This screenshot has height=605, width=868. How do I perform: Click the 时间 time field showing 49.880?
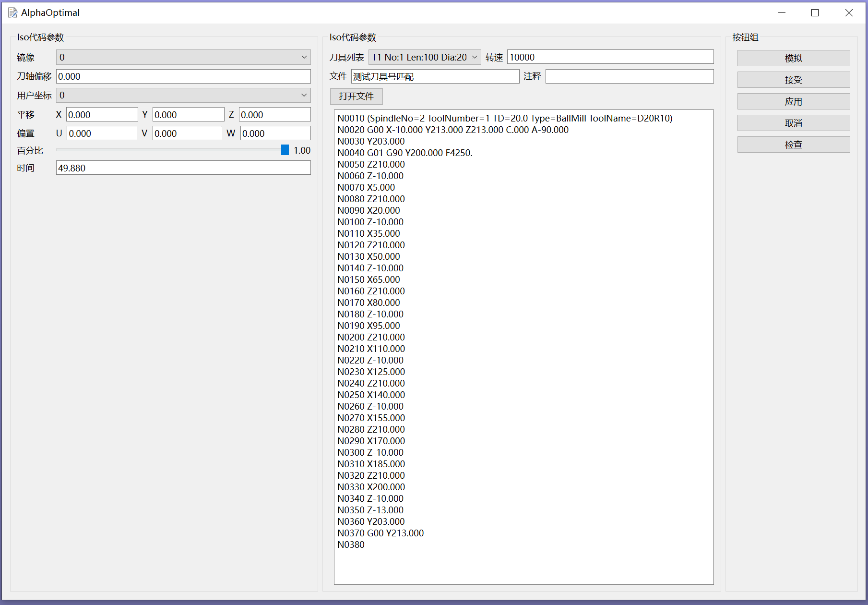tap(183, 168)
